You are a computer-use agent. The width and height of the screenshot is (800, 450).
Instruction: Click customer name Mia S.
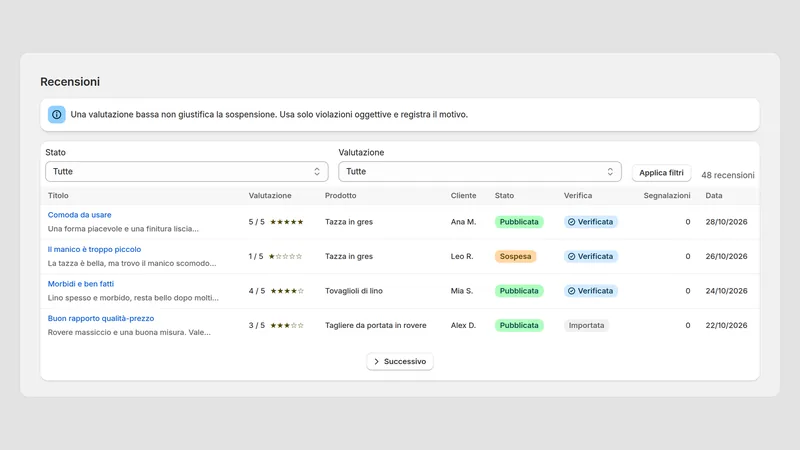tap(462, 291)
